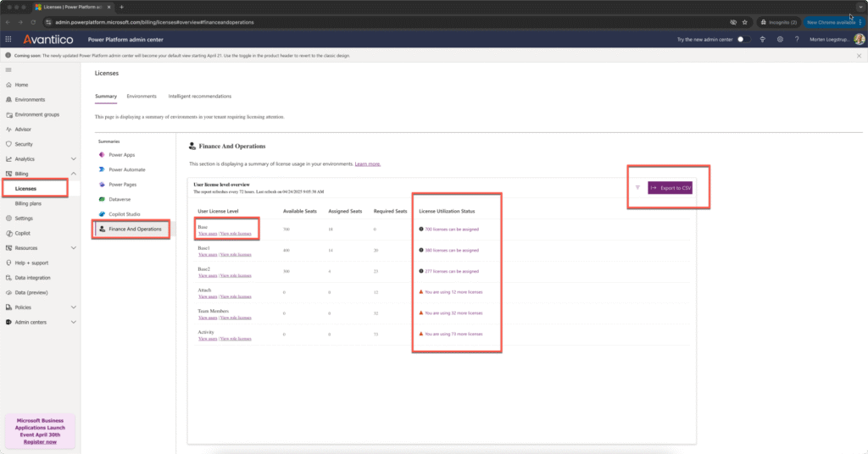The image size is (868, 454).
Task: Click the Copilot sidebar icon
Action: coord(8,234)
